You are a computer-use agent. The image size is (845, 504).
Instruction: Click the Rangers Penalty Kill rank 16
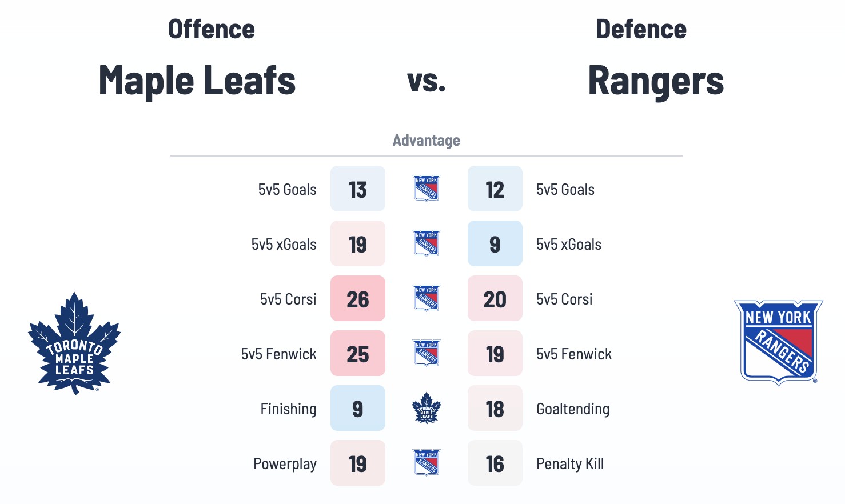point(495,463)
